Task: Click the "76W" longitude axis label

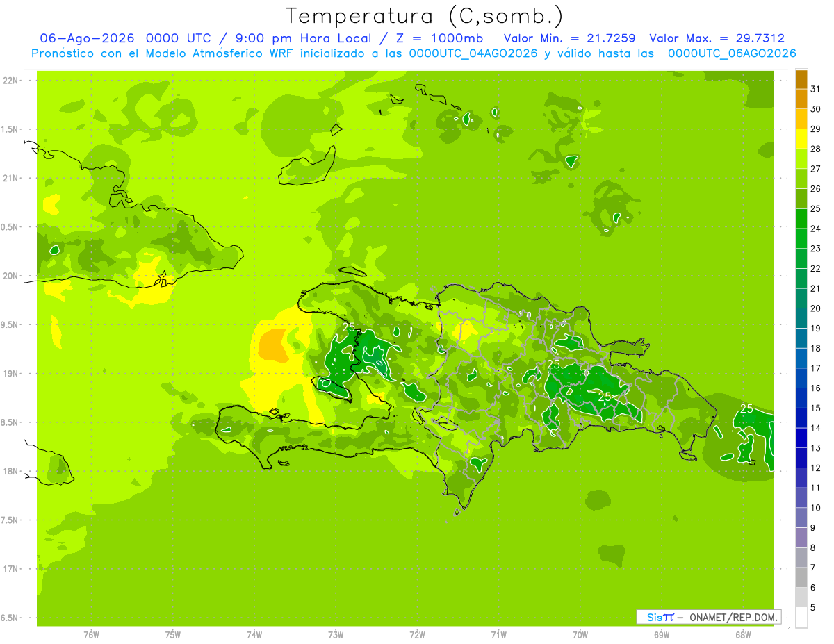Action: click(91, 635)
